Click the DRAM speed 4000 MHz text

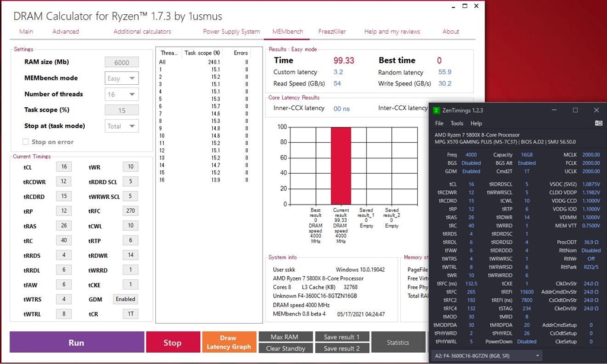point(301,305)
